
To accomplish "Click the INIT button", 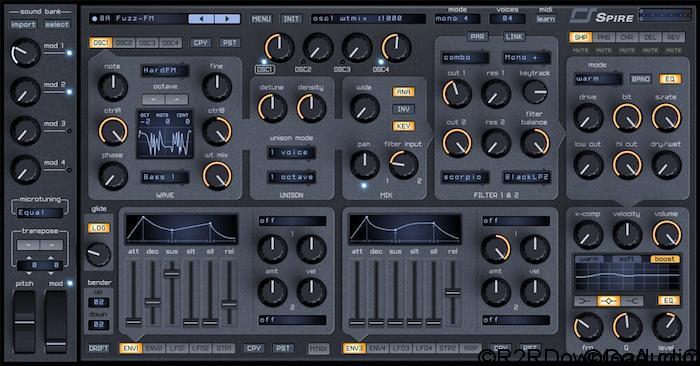I will point(291,19).
